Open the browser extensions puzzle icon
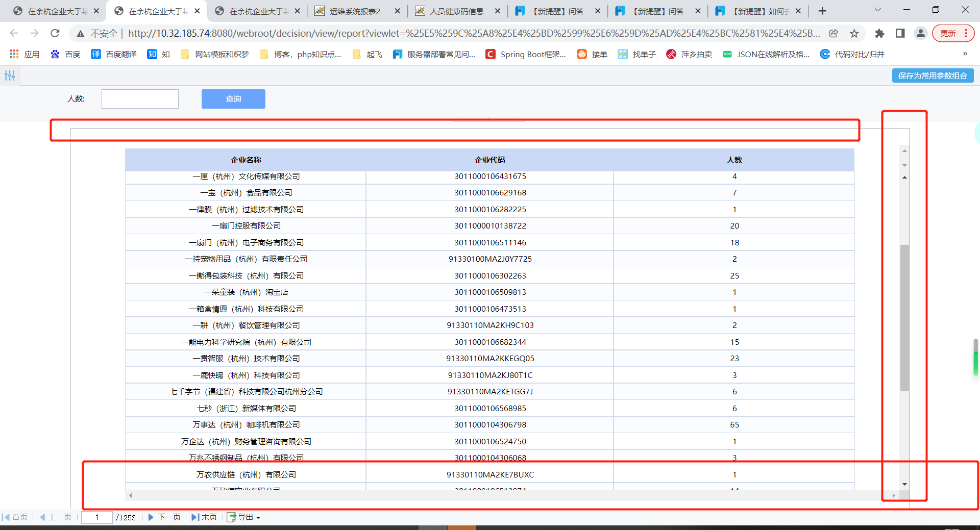Screen dimensions: 980x530 (x=879, y=34)
